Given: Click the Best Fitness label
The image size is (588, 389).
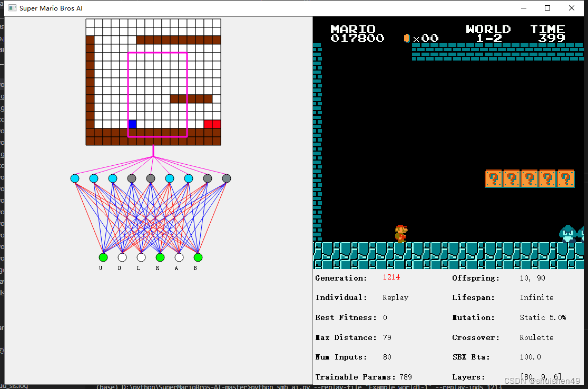Looking at the screenshot, I should pos(346,317).
